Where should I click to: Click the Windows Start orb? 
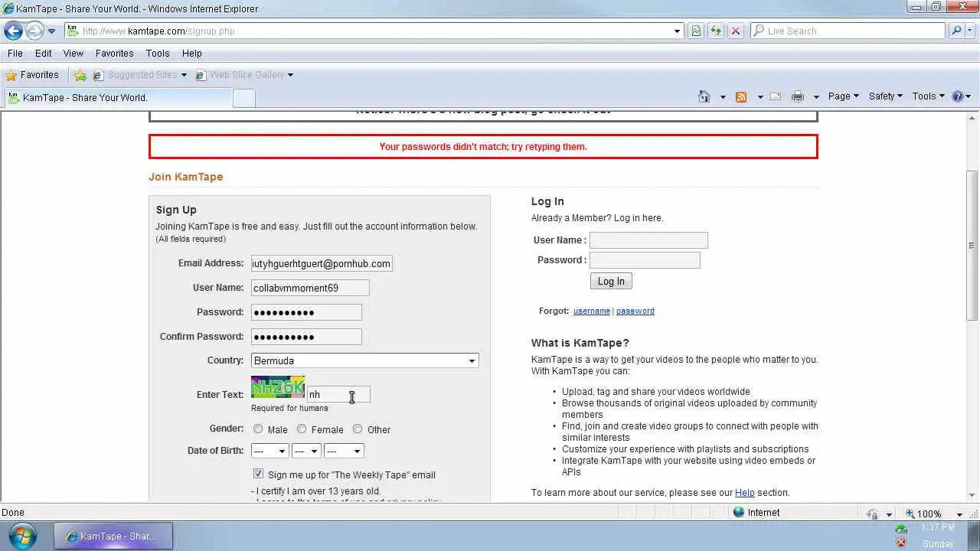(x=23, y=536)
